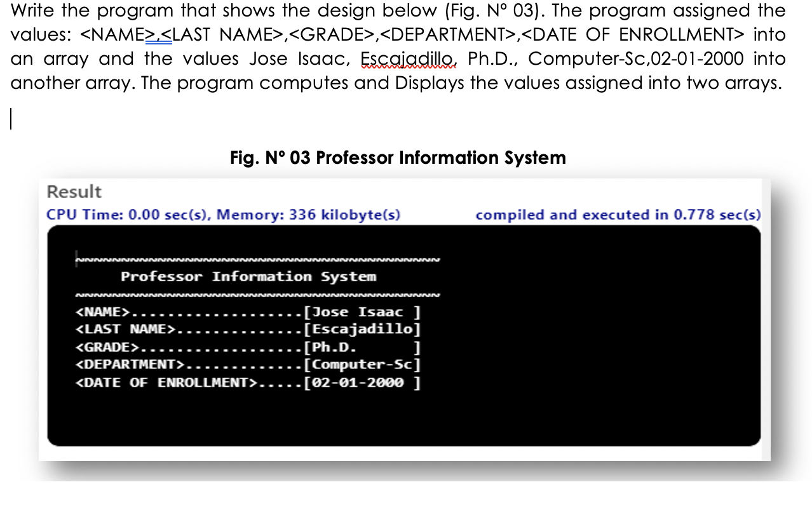This screenshot has width=812, height=508.
Task: Click the blinking text cursor in the document
Action: [x=11, y=118]
